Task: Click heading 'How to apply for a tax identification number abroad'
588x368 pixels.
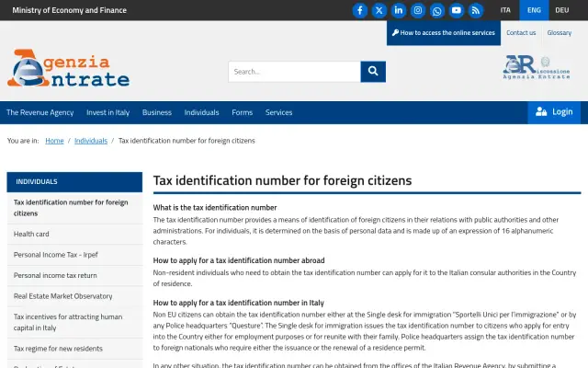Action: point(239,260)
